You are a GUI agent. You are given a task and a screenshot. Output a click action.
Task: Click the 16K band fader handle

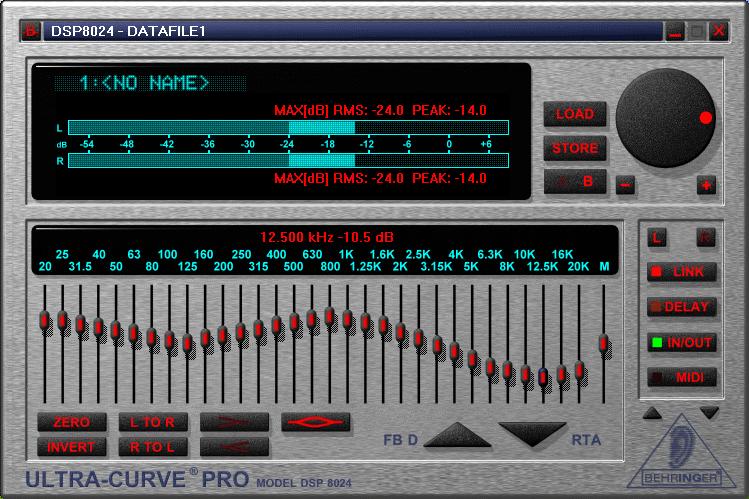(x=561, y=375)
